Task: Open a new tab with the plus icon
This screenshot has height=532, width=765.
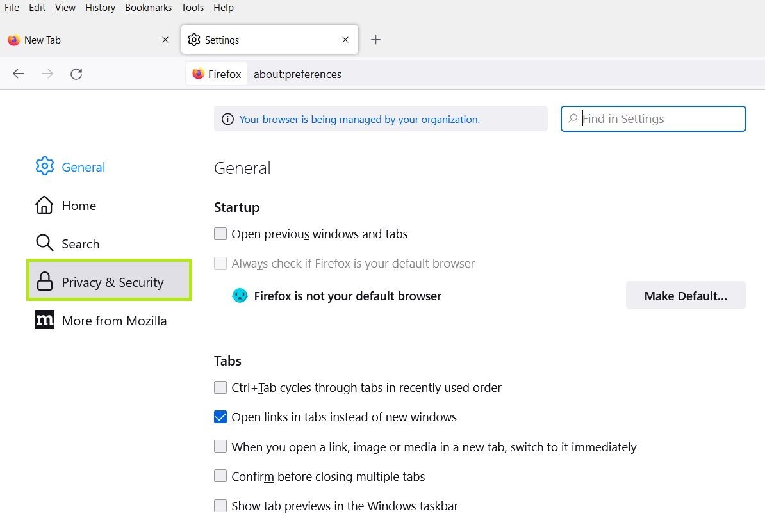Action: (375, 40)
